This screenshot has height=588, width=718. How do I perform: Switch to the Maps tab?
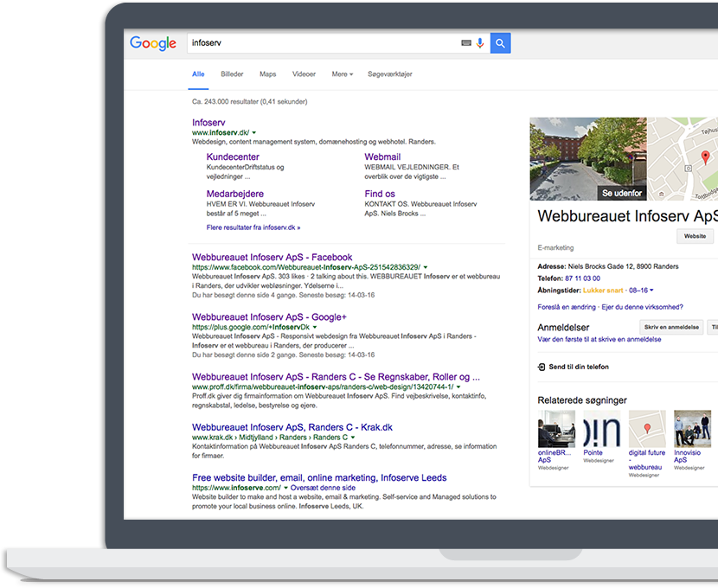point(268,74)
